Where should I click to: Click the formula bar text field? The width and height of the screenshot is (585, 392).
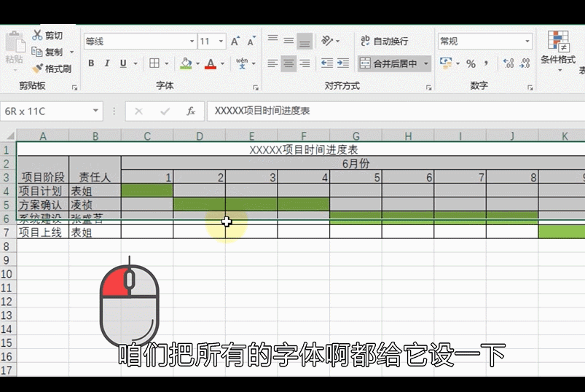pyautogui.click(x=393, y=111)
